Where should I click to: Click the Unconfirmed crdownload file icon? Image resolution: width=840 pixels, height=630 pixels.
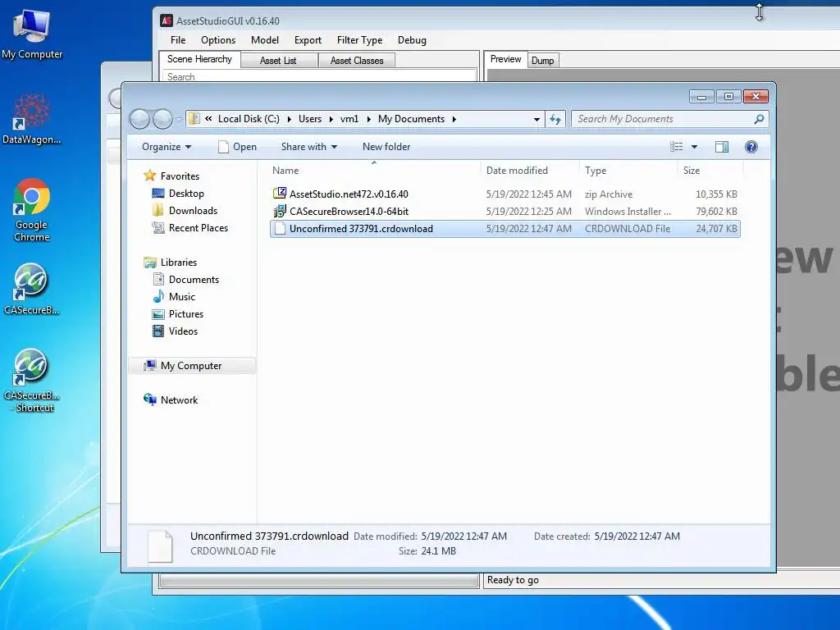point(280,229)
